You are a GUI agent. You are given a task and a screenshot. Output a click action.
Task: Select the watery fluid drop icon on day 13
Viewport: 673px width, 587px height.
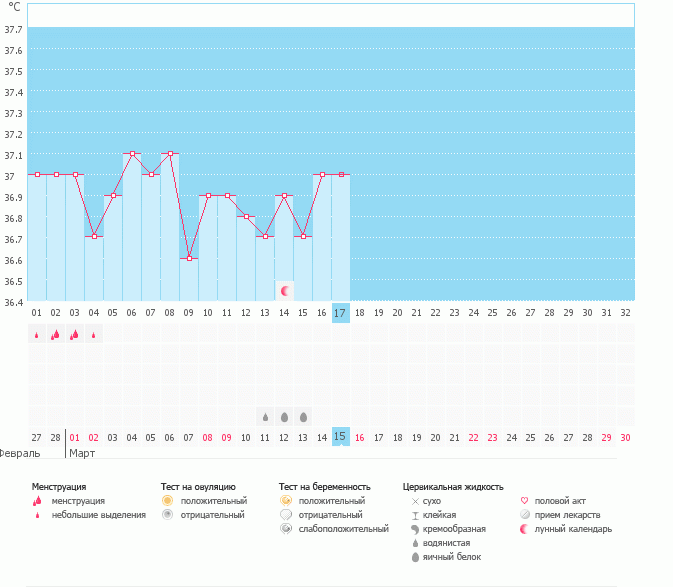coord(265,416)
